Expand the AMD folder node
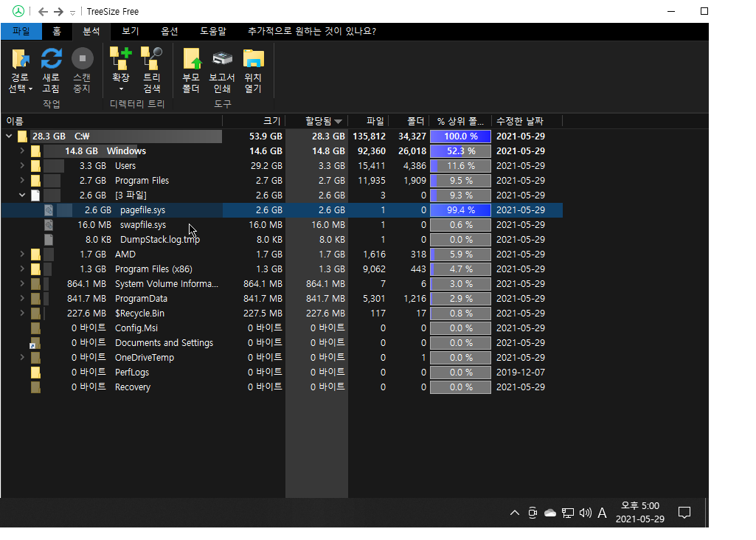 tap(22, 254)
